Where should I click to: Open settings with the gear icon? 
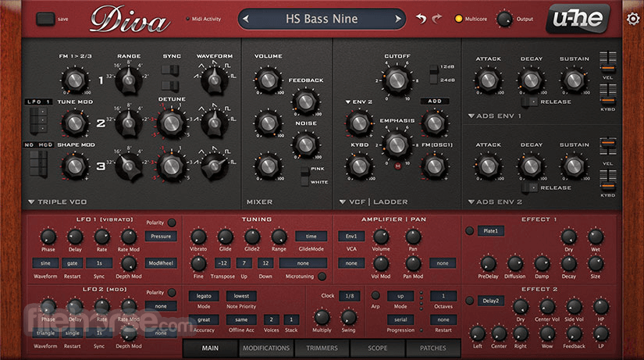pos(633,19)
